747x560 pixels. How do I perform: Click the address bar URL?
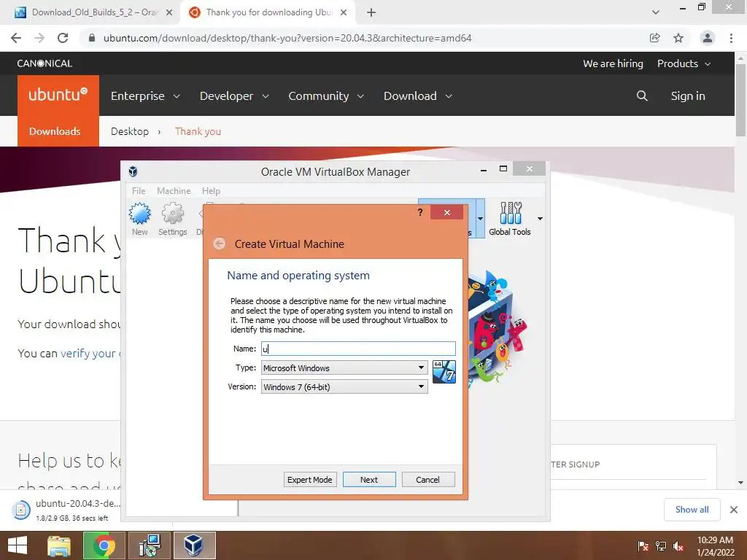287,38
